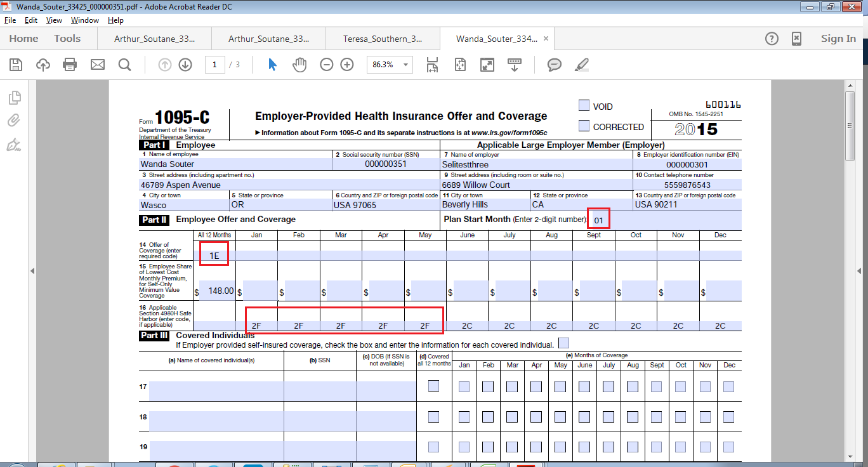Image resolution: width=868 pixels, height=467 pixels.
Task: Open the Add Comment sticky note tool
Action: [x=554, y=65]
